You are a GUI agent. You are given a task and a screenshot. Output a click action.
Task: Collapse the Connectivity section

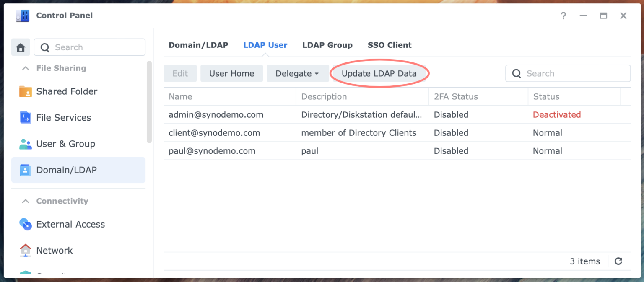click(25, 201)
